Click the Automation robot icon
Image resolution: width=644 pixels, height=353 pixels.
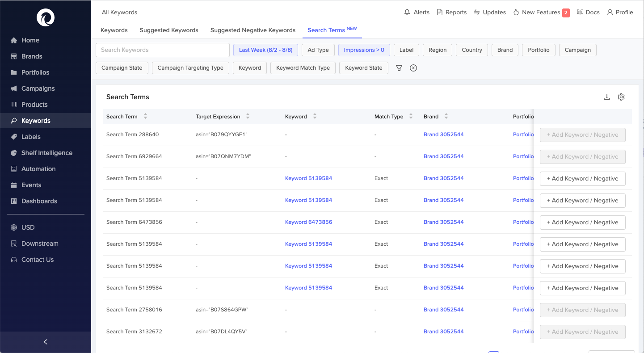pyautogui.click(x=14, y=169)
